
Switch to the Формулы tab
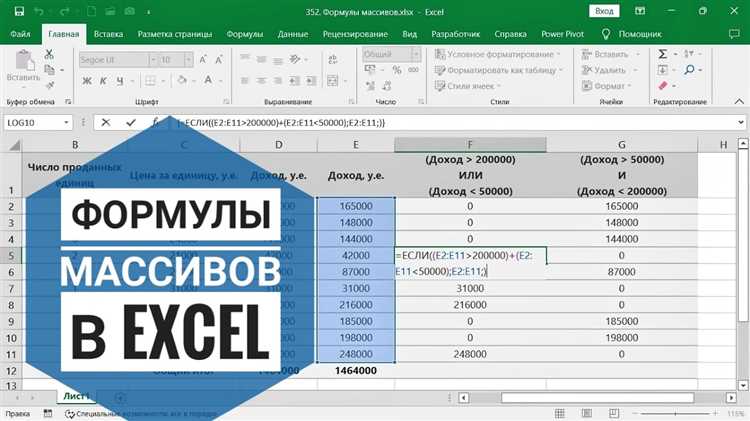click(244, 34)
